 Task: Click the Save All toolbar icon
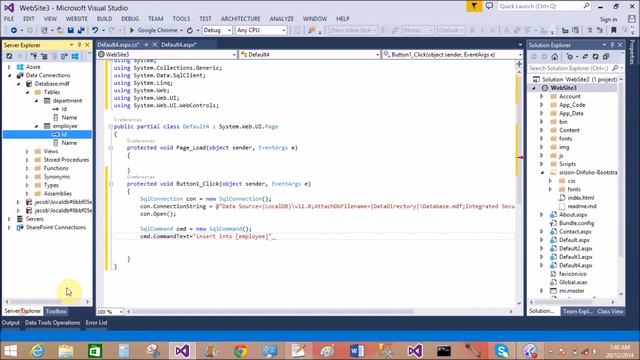point(81,30)
